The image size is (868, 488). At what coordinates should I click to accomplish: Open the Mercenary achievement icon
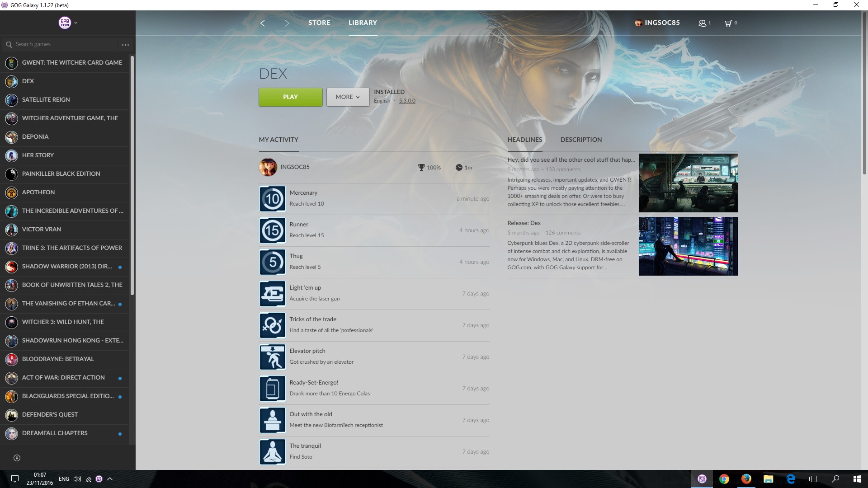[x=272, y=199]
